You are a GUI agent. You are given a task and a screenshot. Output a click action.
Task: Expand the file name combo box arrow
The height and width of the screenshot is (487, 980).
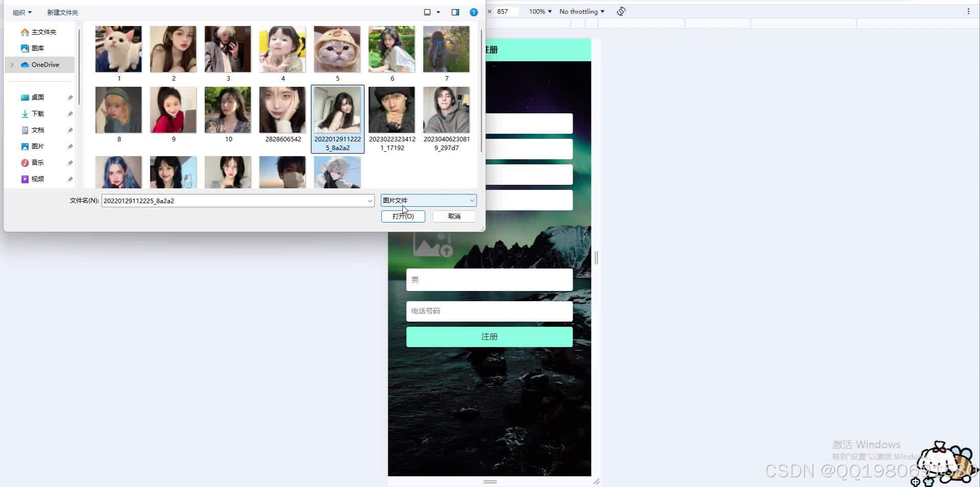370,201
